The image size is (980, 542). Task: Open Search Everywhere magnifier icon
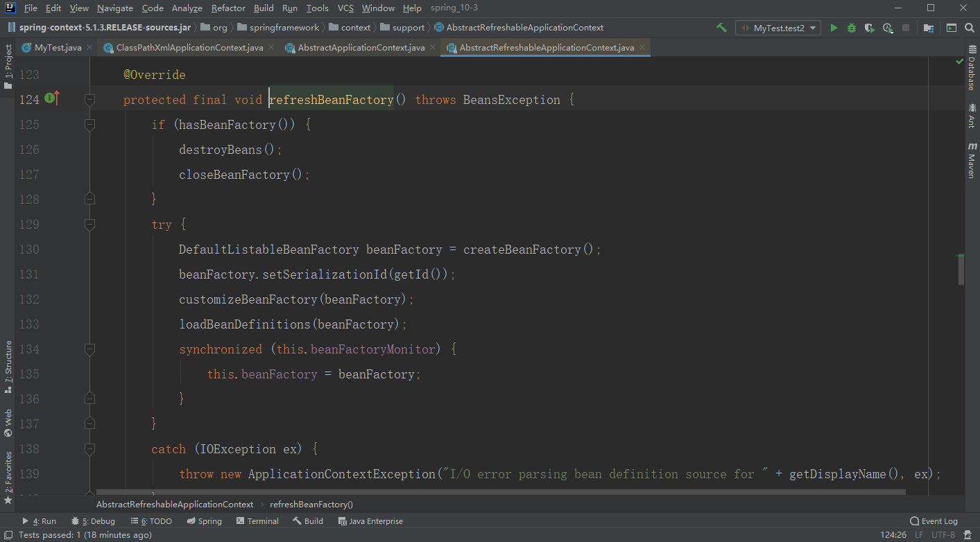[969, 28]
